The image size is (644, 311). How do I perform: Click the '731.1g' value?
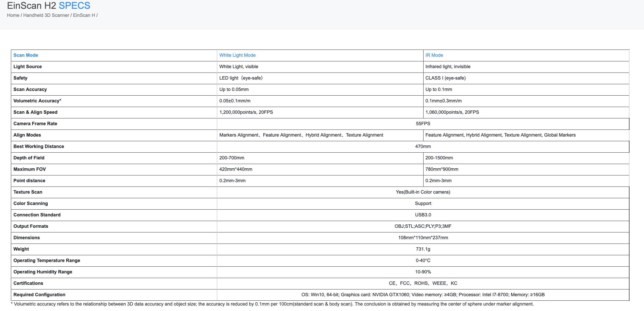(x=423, y=249)
